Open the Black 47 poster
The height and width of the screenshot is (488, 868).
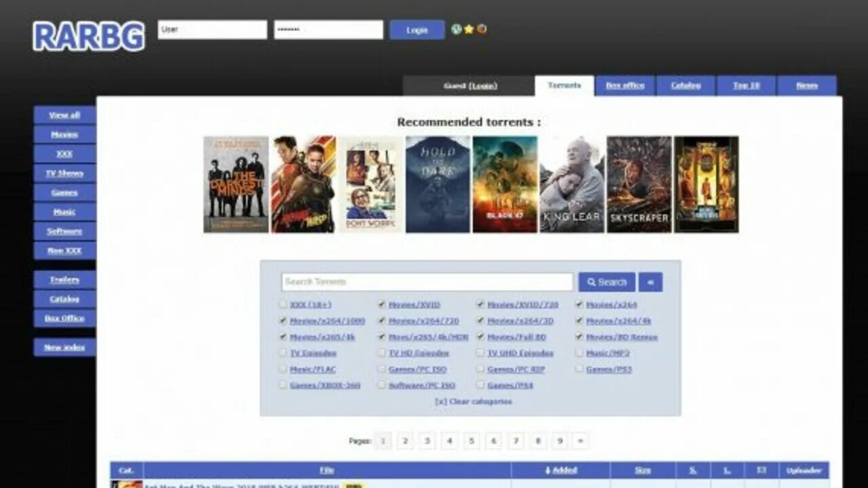505,184
